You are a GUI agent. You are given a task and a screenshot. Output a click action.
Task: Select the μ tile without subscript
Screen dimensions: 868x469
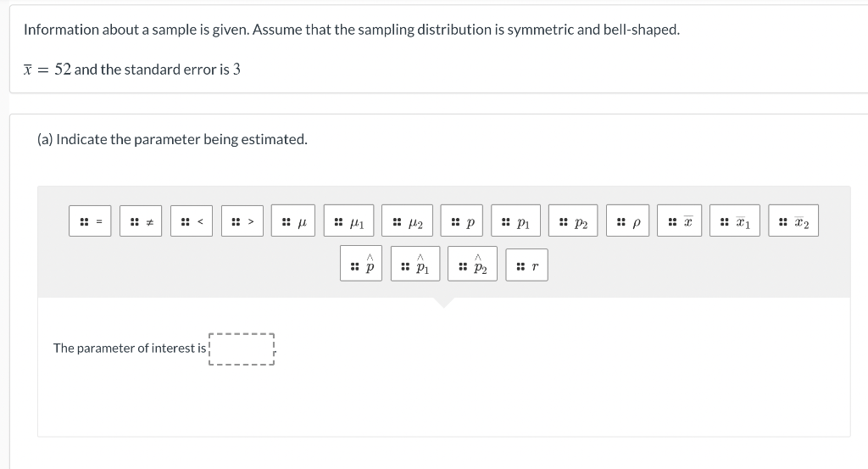click(x=295, y=223)
